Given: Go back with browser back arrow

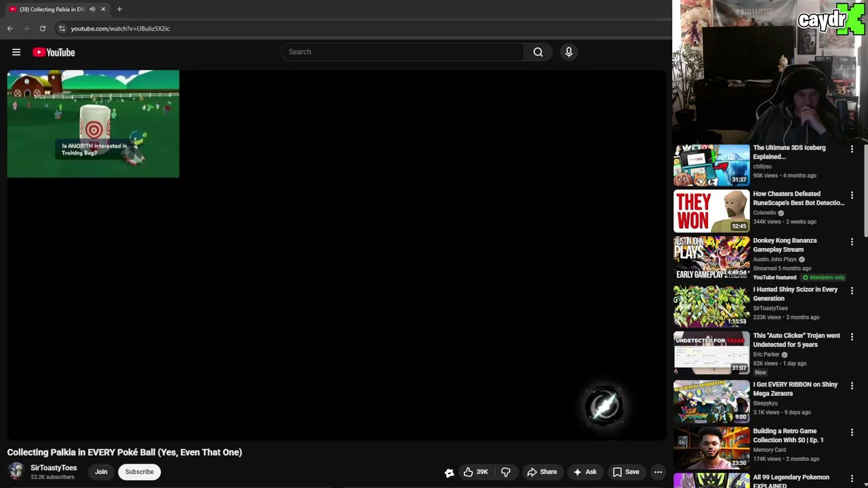Looking at the screenshot, I should coord(9,28).
